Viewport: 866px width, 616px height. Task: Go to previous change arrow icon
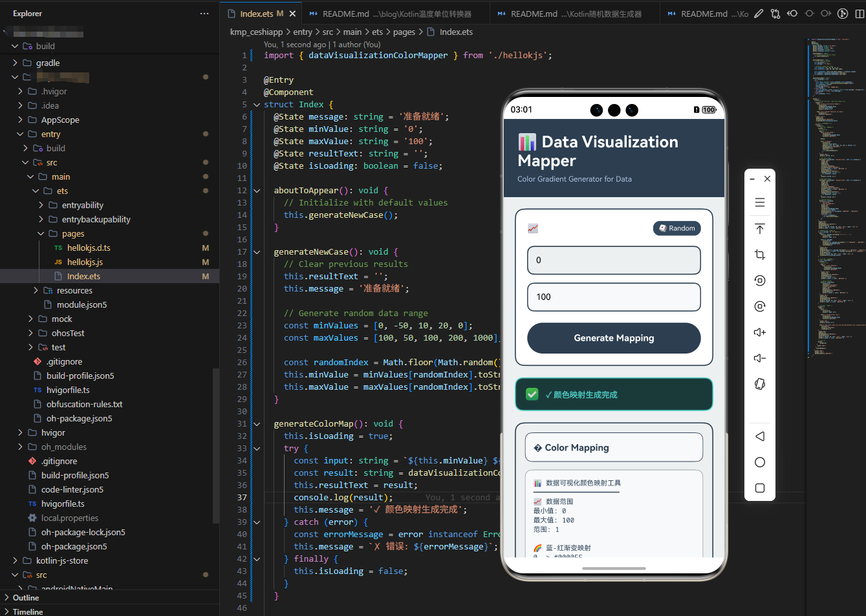pos(792,14)
